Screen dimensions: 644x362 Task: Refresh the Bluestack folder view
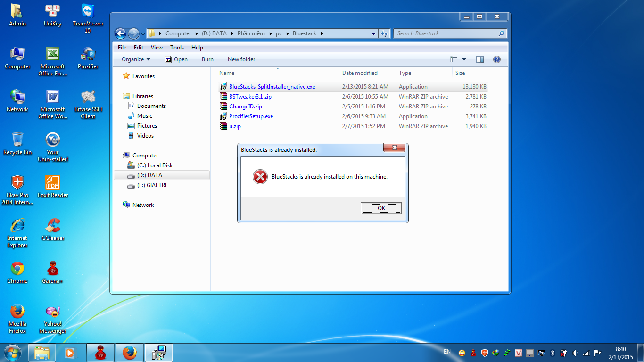384,33
